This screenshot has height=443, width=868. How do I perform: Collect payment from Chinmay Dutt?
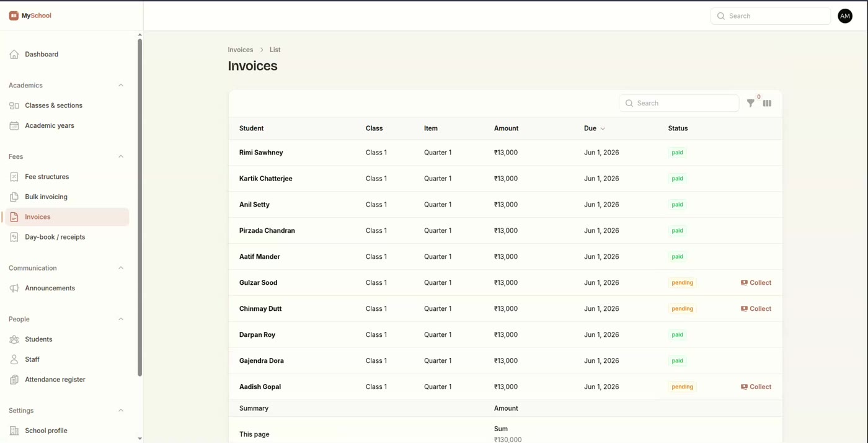[756, 309]
